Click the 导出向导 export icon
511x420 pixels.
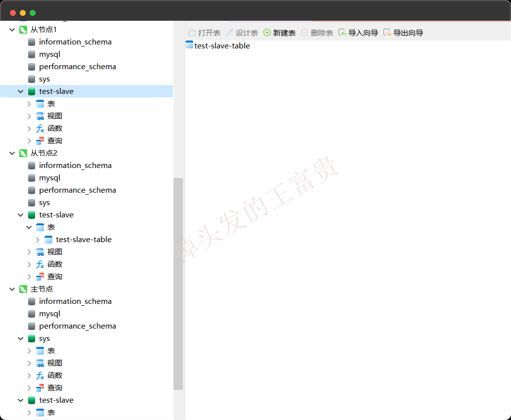[x=387, y=33]
